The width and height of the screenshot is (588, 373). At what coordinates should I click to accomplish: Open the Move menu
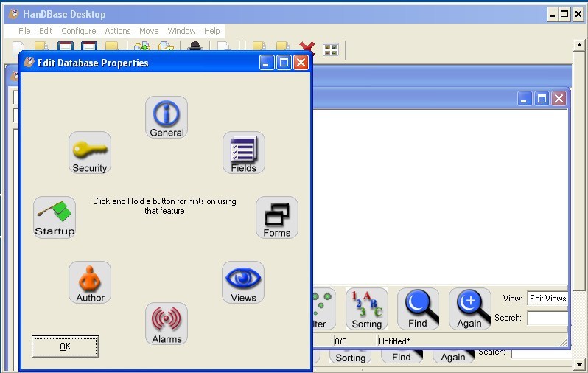click(149, 31)
